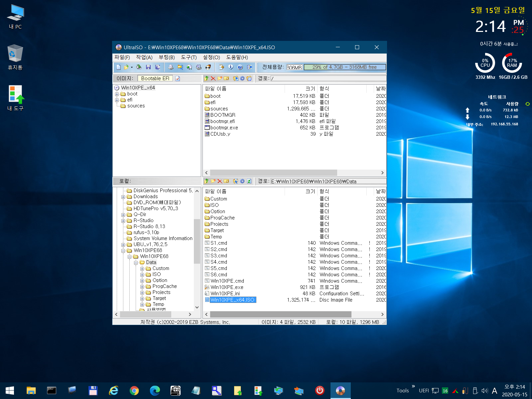This screenshot has height=399, width=532.
Task: Click the 306MB total size field
Action: 295,67
